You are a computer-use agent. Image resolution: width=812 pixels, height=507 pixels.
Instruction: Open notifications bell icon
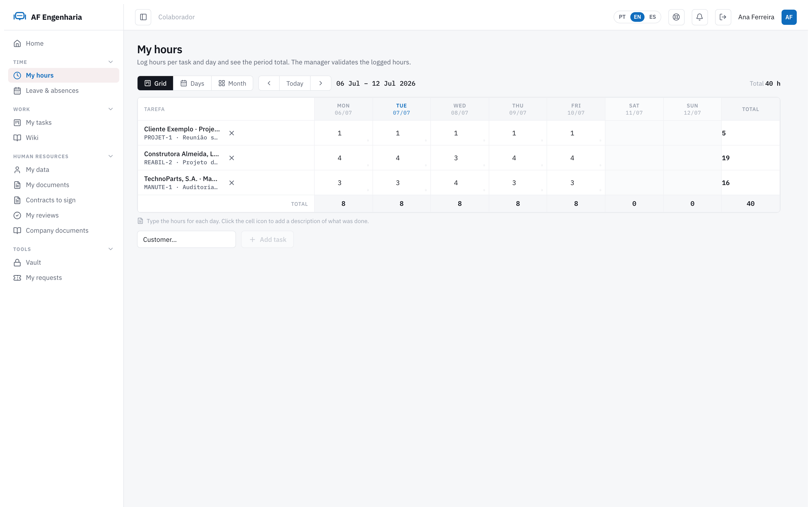[x=700, y=17]
